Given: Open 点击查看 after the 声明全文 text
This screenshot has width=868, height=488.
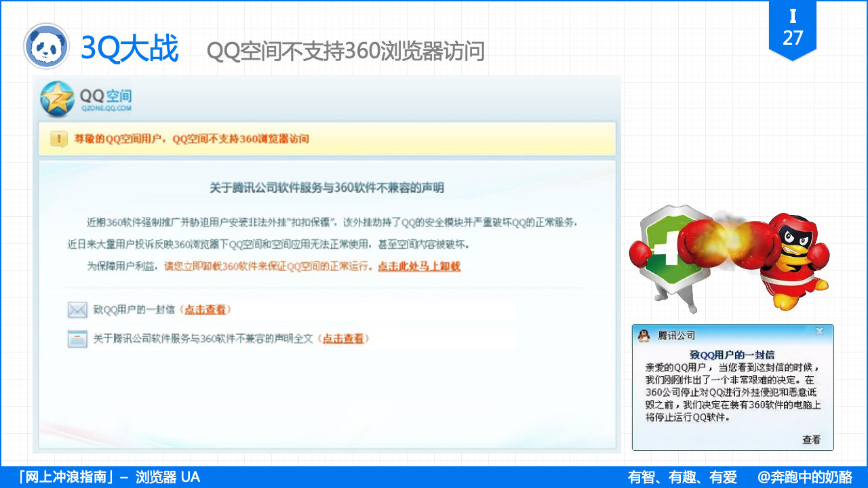Looking at the screenshot, I should [x=343, y=338].
